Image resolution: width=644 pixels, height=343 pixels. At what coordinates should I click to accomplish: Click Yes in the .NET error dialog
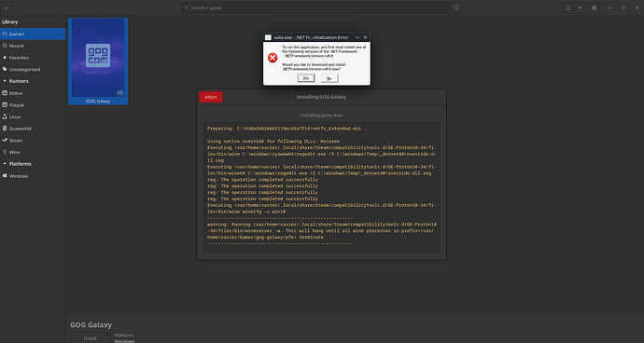coord(306,78)
